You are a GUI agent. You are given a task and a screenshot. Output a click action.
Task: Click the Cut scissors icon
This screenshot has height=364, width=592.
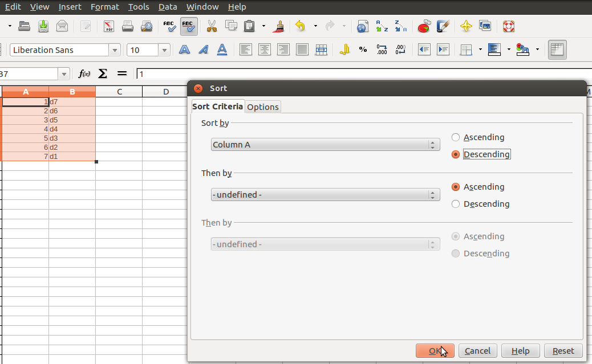pyautogui.click(x=212, y=26)
